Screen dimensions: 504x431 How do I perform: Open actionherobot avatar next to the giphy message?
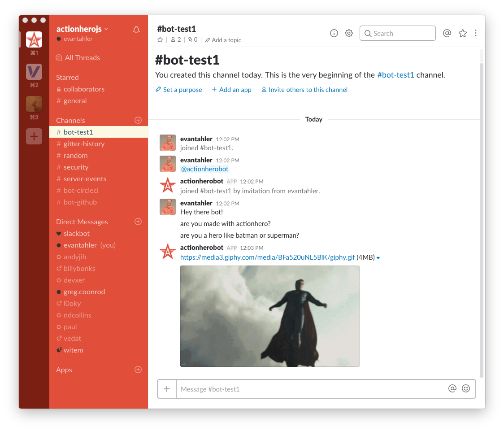point(167,251)
